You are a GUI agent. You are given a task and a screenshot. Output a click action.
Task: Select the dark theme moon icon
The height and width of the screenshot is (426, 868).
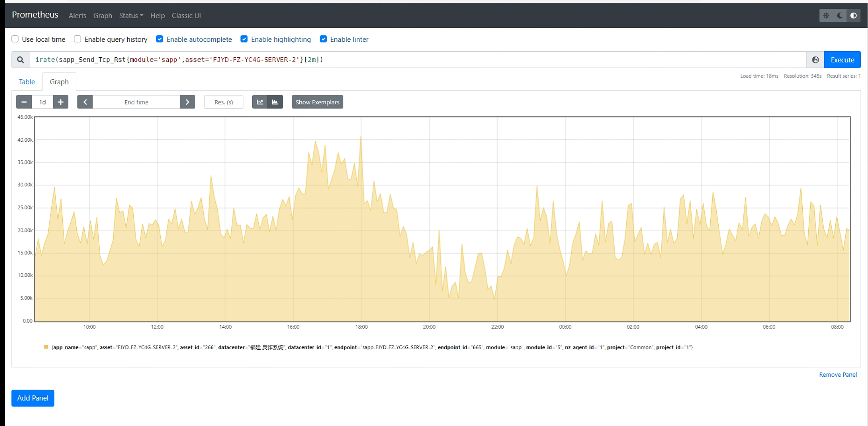pyautogui.click(x=840, y=16)
